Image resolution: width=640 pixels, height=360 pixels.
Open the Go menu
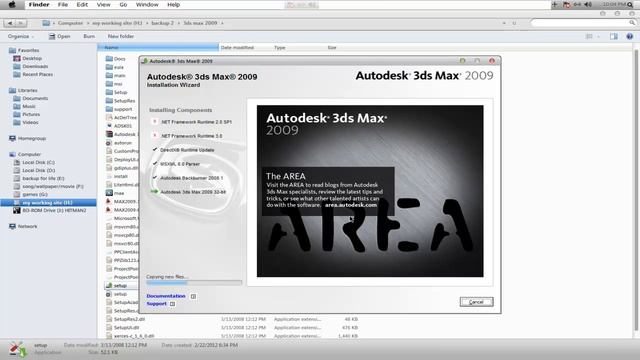coord(123,5)
